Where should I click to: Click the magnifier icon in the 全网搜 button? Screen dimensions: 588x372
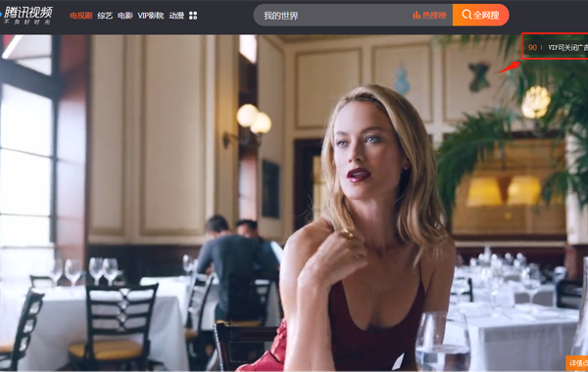[466, 15]
